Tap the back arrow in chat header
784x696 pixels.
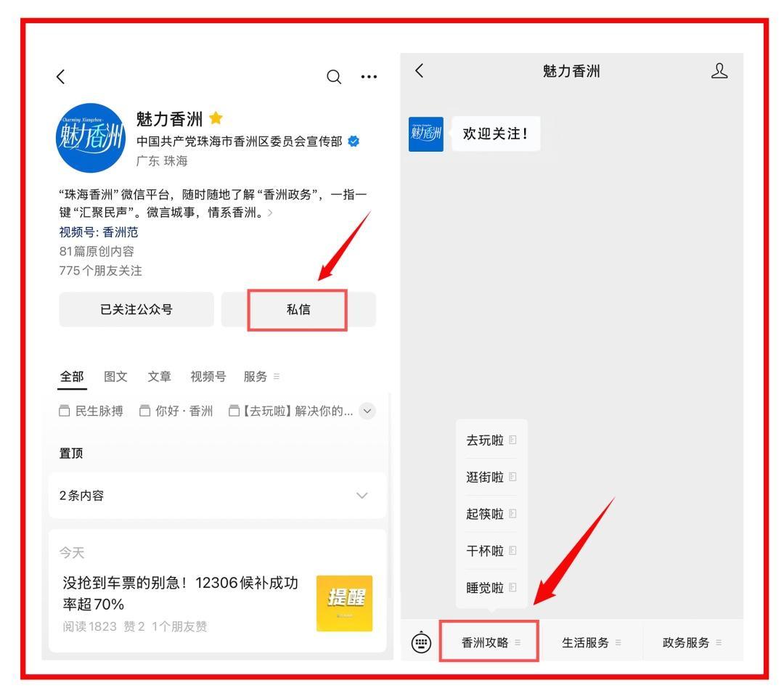click(419, 71)
